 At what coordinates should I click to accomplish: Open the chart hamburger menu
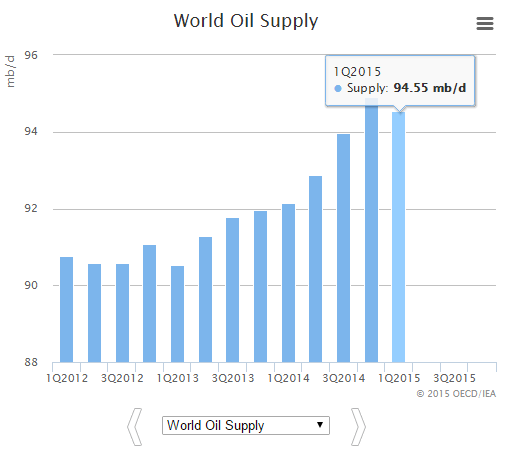click(x=485, y=24)
